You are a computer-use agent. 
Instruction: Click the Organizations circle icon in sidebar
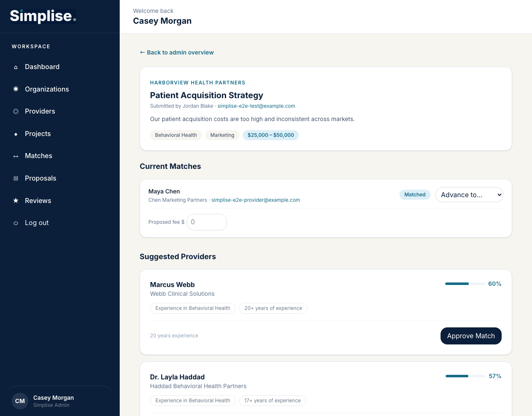(x=16, y=89)
